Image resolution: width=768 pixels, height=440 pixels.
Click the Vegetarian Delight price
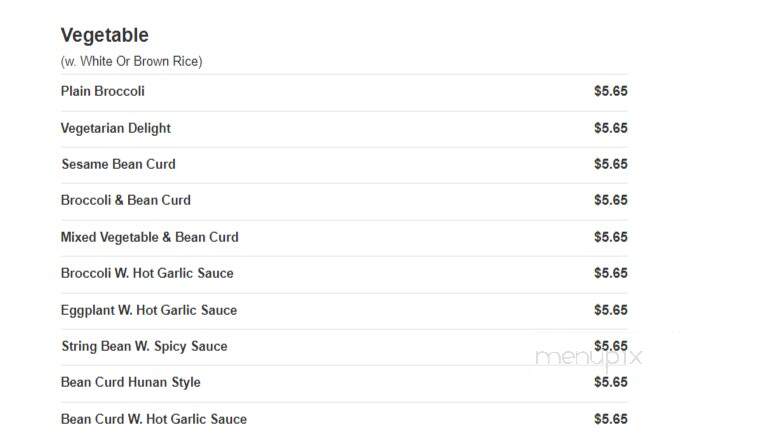coord(611,128)
